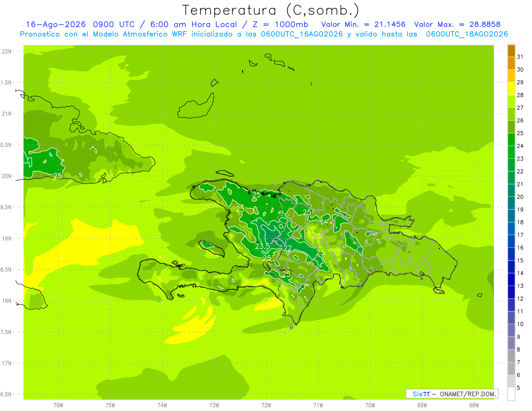Image resolution: width=532 pixels, height=411 pixels.
Task: Click the '22N' latitude axis label
Action: (7, 51)
